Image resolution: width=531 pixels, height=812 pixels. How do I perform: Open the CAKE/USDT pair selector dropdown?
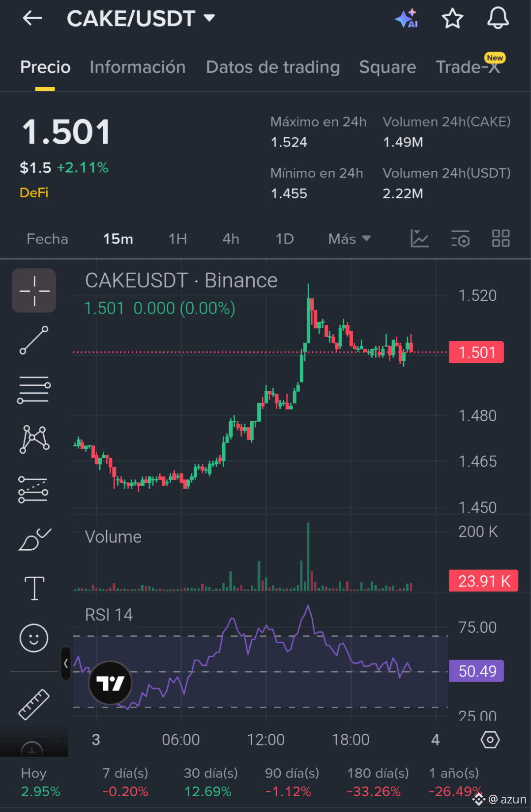pyautogui.click(x=141, y=19)
